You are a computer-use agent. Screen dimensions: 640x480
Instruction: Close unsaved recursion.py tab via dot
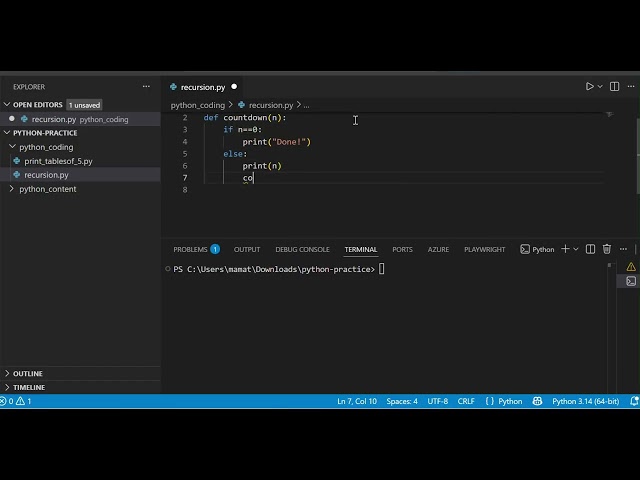point(234,87)
